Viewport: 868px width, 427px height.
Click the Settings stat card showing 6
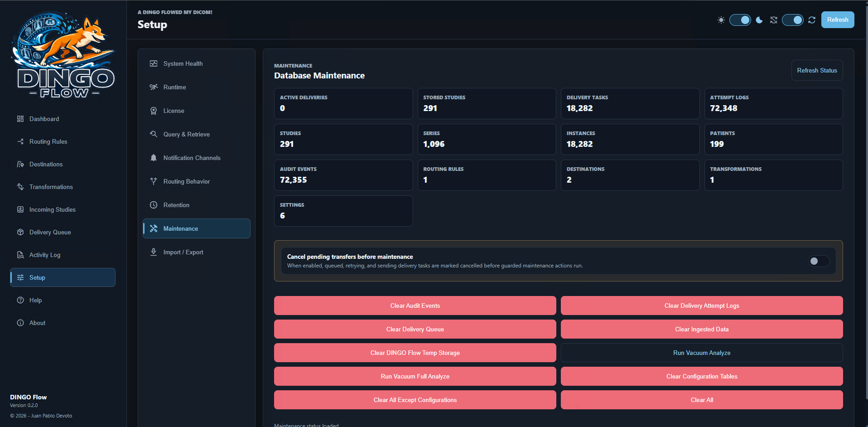[343, 211]
